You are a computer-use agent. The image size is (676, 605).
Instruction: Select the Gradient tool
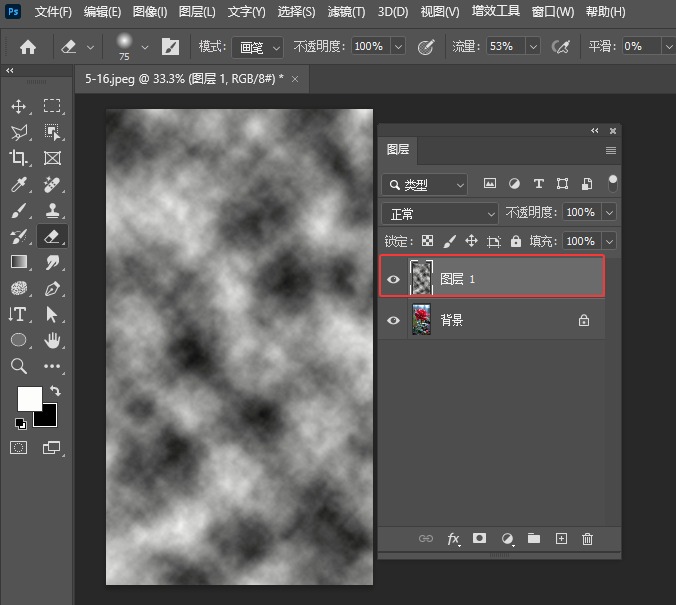click(19, 262)
